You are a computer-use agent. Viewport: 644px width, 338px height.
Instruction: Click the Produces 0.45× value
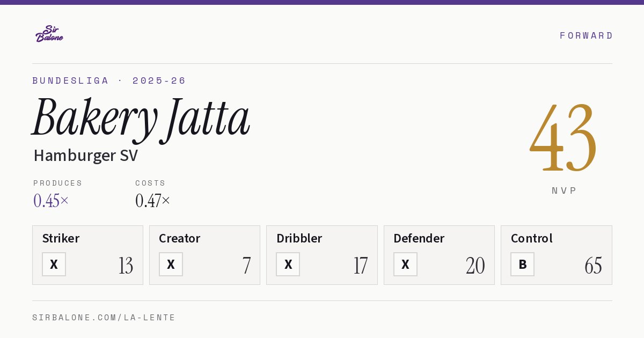click(51, 201)
